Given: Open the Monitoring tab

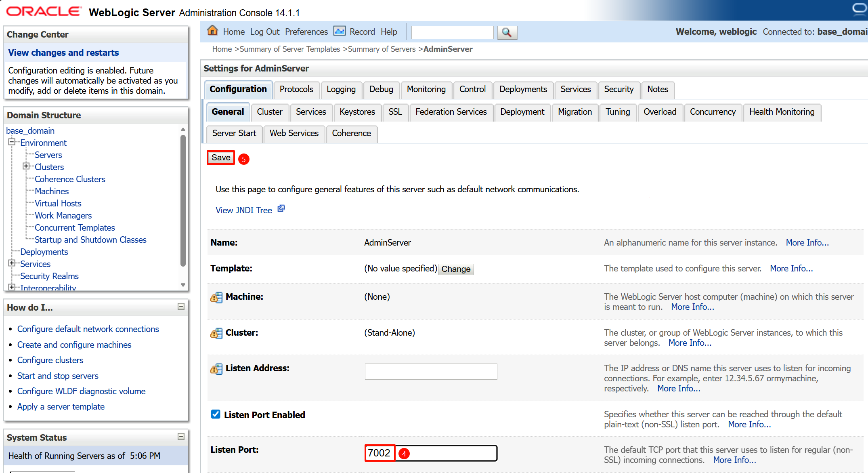Looking at the screenshot, I should pos(426,89).
